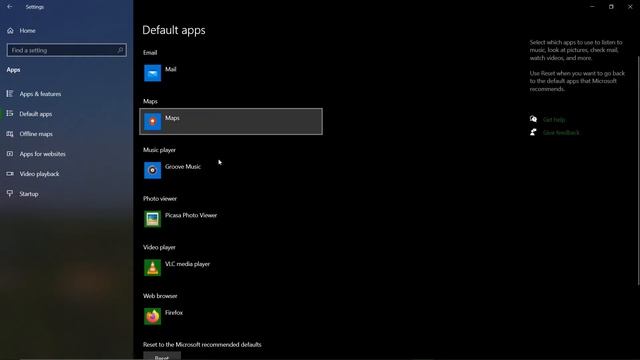Click the search magnifier icon
Screen dimensions: 640x360
[x=120, y=50]
